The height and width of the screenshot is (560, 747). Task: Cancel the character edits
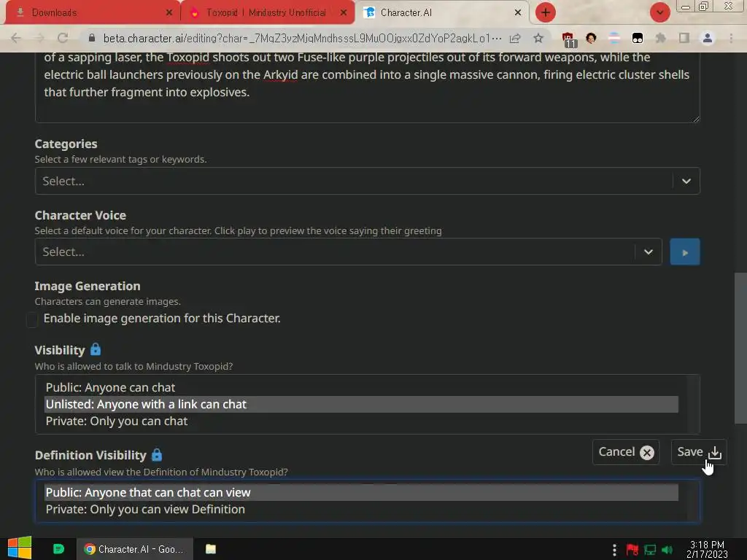[x=625, y=452]
